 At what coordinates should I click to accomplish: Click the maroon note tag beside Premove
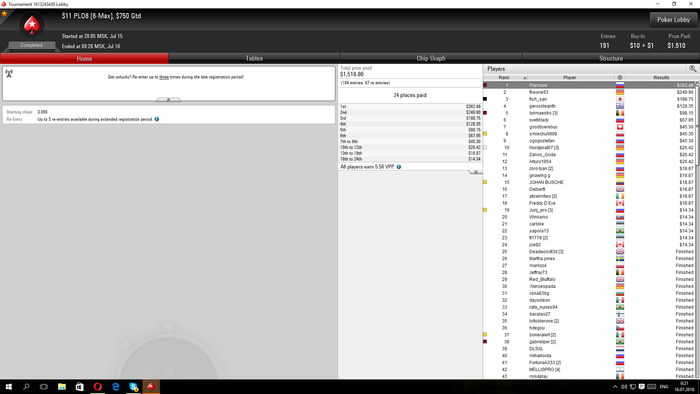(x=485, y=85)
